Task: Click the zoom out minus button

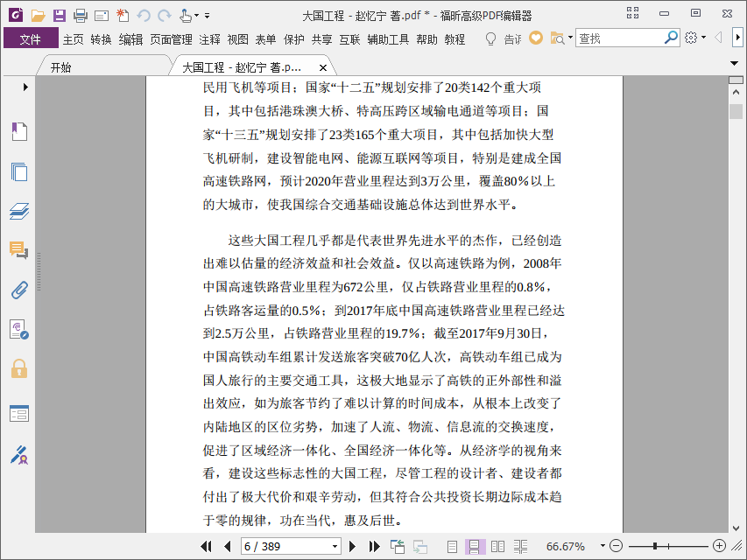Action: coord(616,546)
